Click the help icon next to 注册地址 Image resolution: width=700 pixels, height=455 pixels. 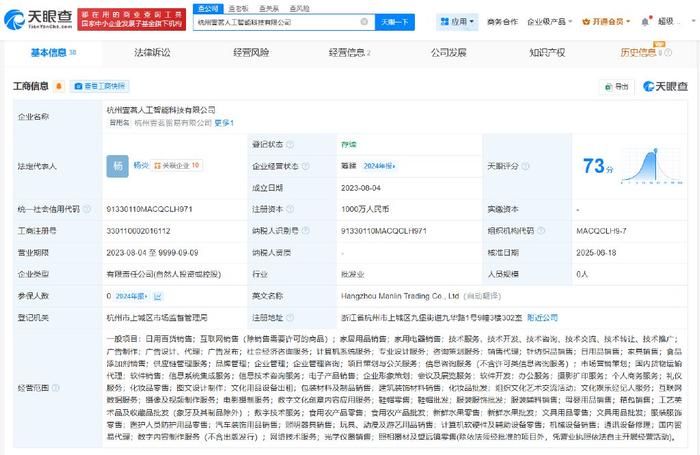[x=290, y=317]
